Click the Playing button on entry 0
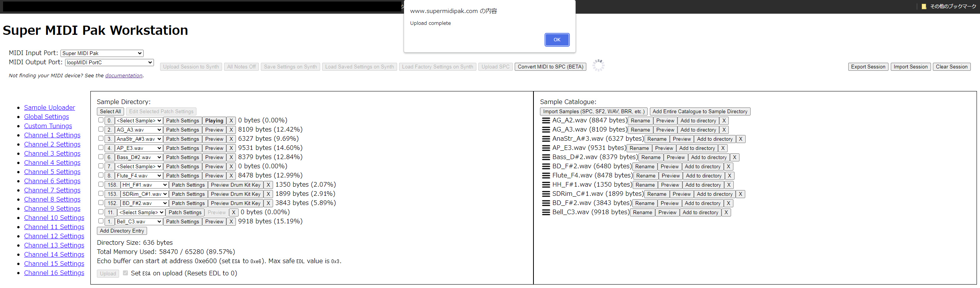 214,121
